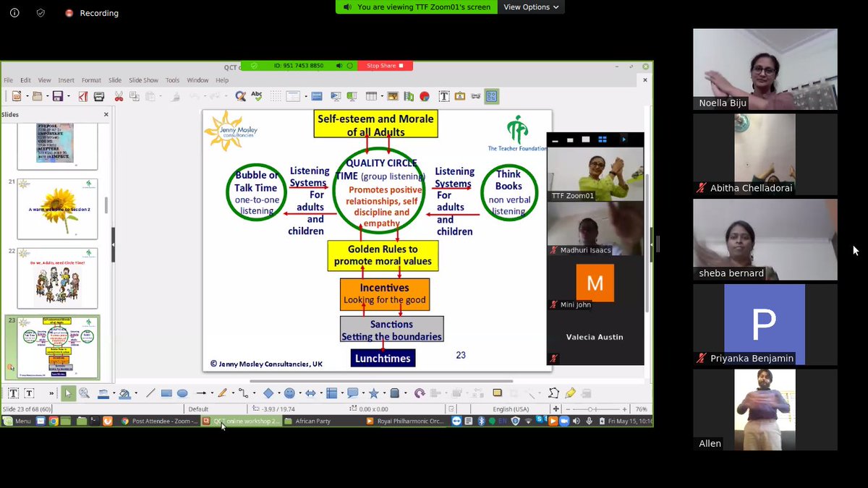Toggle the highlighted Slides view icon
The height and width of the screenshot is (488, 868).
tap(492, 96)
